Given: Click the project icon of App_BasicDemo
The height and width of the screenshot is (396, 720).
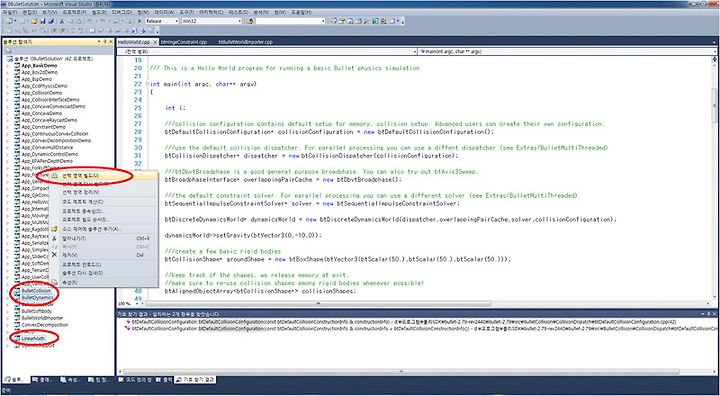Looking at the screenshot, I should 17,66.
